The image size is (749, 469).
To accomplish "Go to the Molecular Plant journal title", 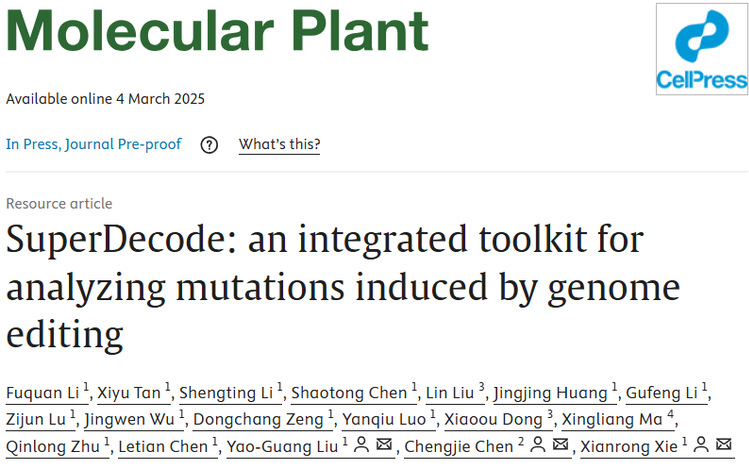I will pos(217,31).
